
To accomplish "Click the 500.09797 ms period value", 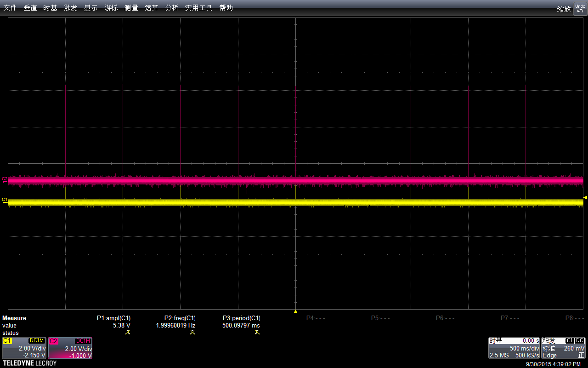I will [x=241, y=325].
